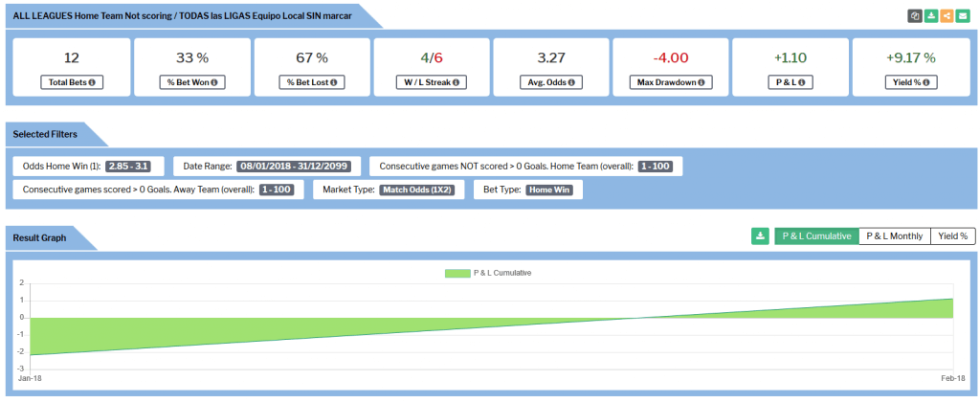Click the % Bet Won label button
The image size is (980, 403).
(192, 82)
